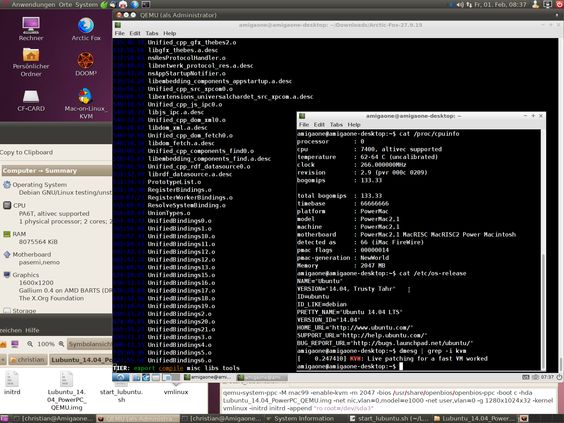Zoom out in the file manager toolbar
564x423 pixels.
click(30, 344)
